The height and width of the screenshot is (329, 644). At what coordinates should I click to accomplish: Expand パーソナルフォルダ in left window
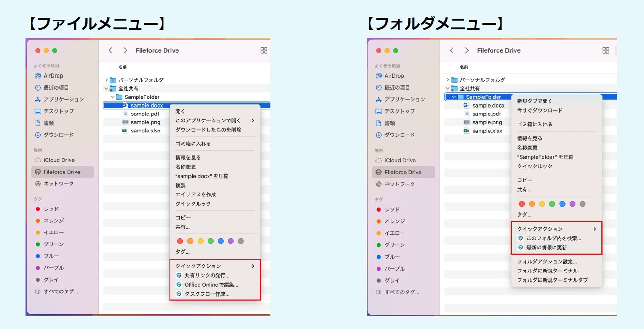[x=106, y=80]
